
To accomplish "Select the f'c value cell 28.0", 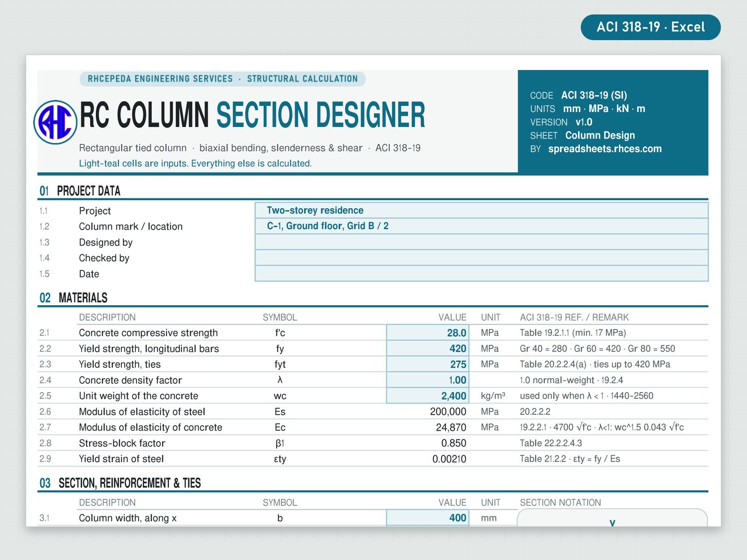I will pos(428,333).
